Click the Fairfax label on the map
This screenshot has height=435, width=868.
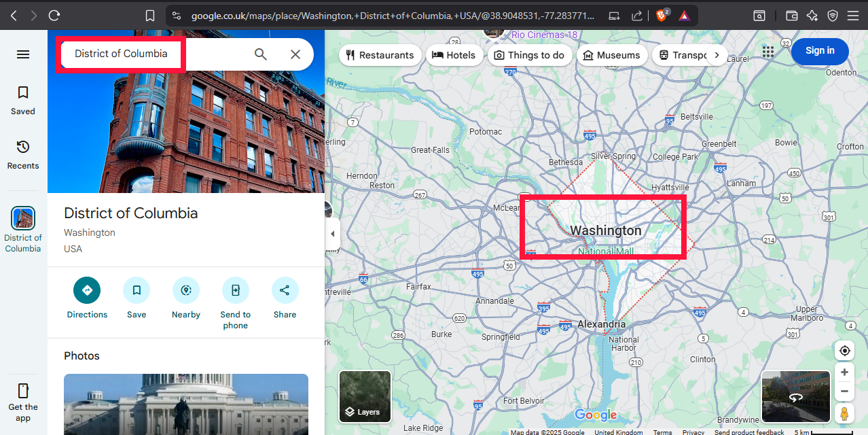click(418, 286)
